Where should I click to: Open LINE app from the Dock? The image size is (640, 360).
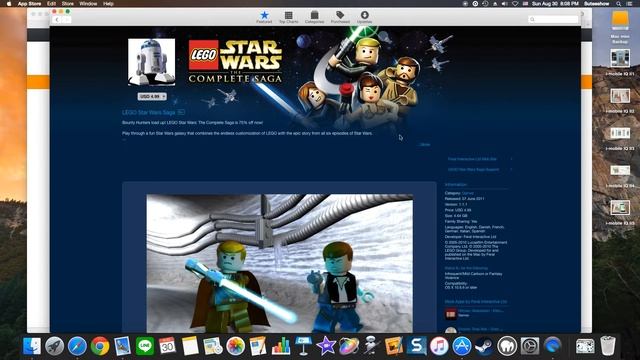(x=145, y=346)
